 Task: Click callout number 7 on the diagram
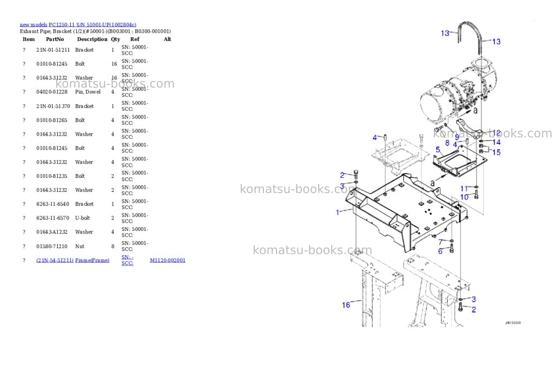[x=440, y=242]
